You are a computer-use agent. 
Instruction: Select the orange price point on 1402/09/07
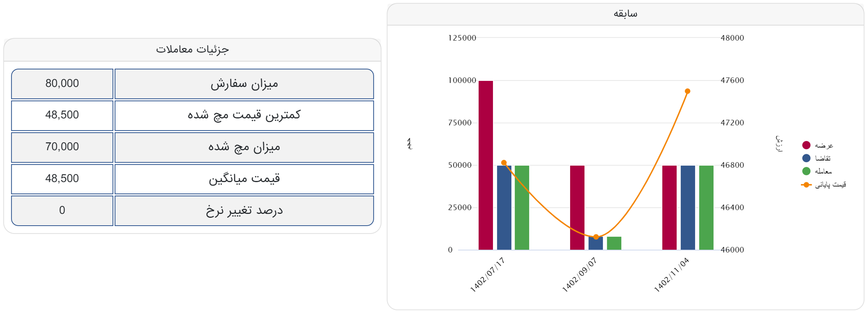click(x=596, y=237)
